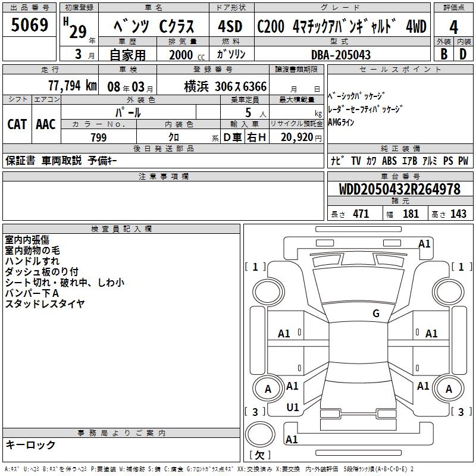This screenshot has width=476, height=476.
Task: Click note シート切れ・破れ中、しわ小
Action: [x=65, y=282]
